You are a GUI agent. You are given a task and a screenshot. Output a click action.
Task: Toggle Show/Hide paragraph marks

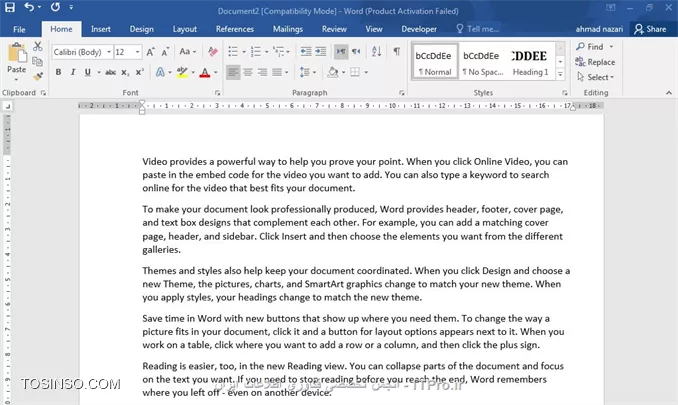pos(397,51)
